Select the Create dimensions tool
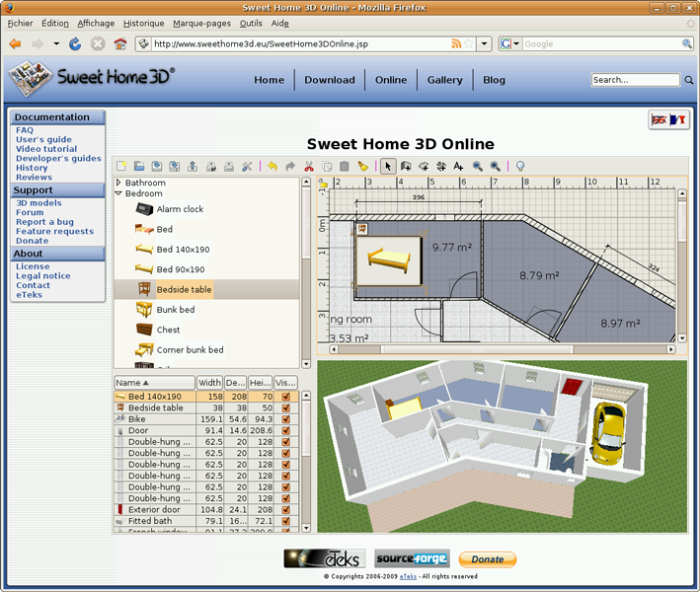 (x=441, y=167)
